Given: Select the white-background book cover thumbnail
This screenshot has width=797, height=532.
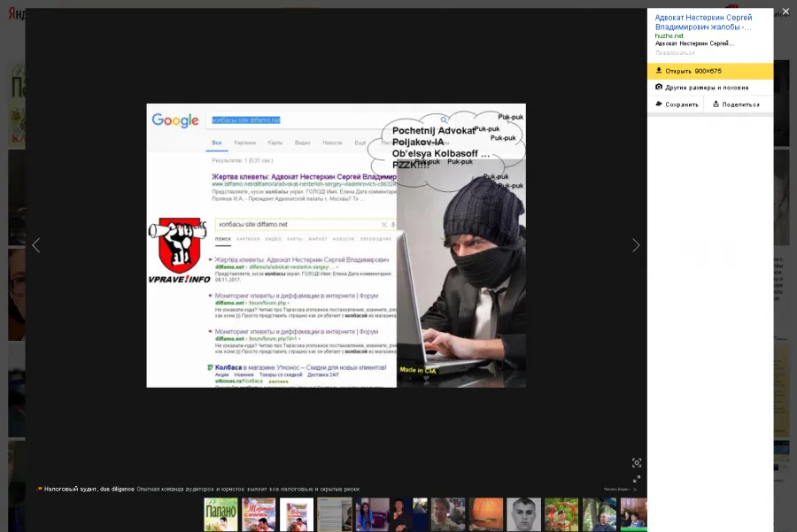Looking at the screenshot, I should coord(297,514).
